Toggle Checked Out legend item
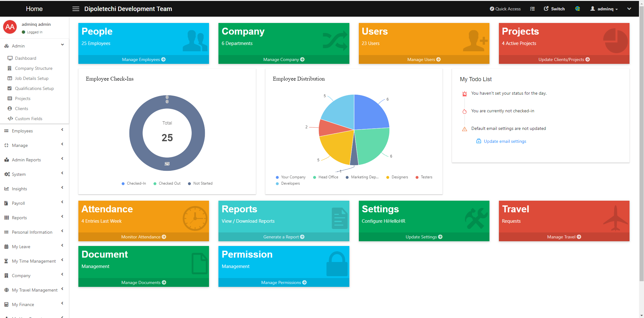644x318 pixels. 167,183
